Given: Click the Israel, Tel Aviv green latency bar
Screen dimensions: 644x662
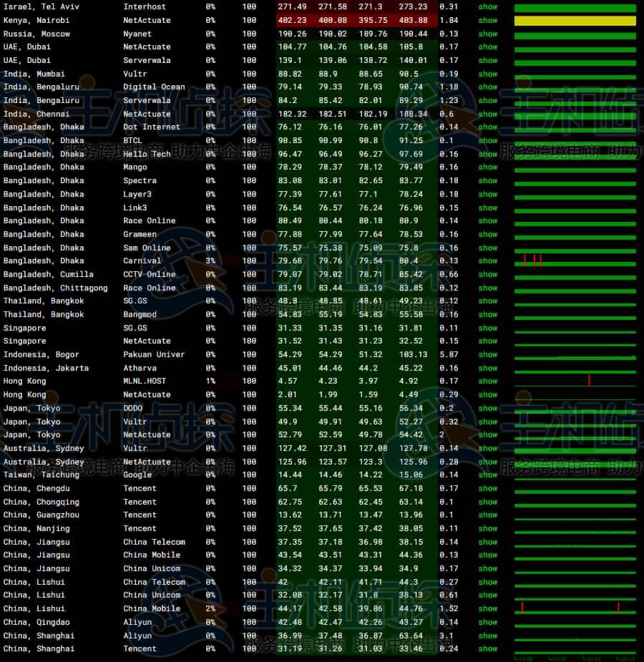Looking at the screenshot, I should click(x=575, y=8).
